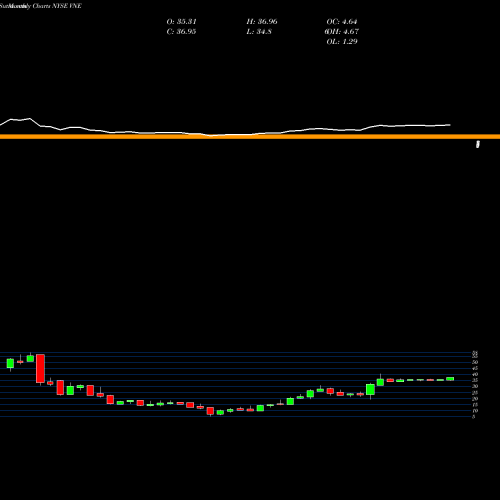Screen dimensions: 500x500
Task: Click the y-axis label '45'
Action: [x=475, y=368]
